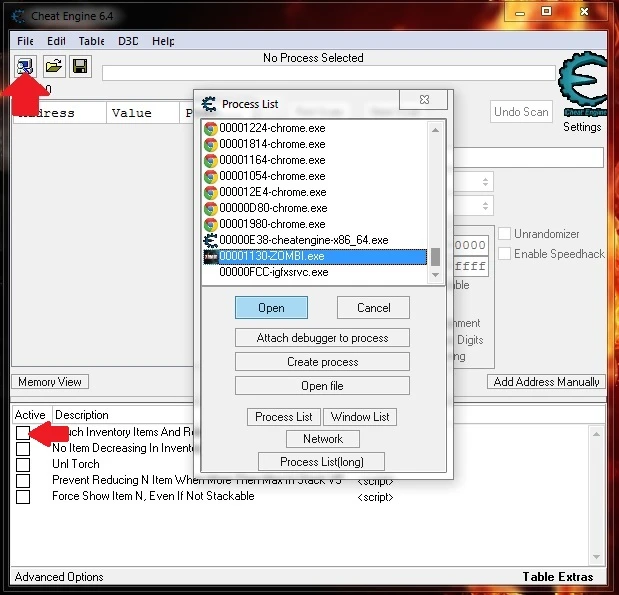Click the Active column header
The width and height of the screenshot is (619, 595).
click(x=30, y=415)
